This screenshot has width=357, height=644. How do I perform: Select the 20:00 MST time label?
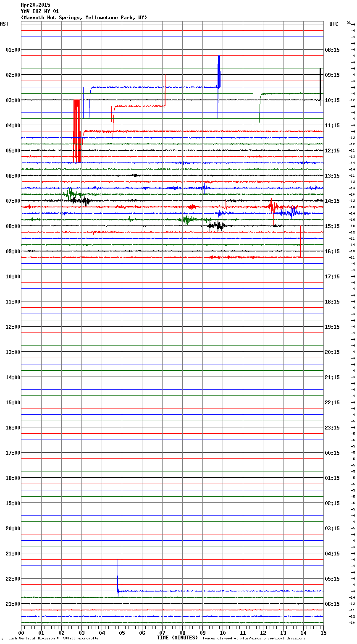[x=13, y=528]
